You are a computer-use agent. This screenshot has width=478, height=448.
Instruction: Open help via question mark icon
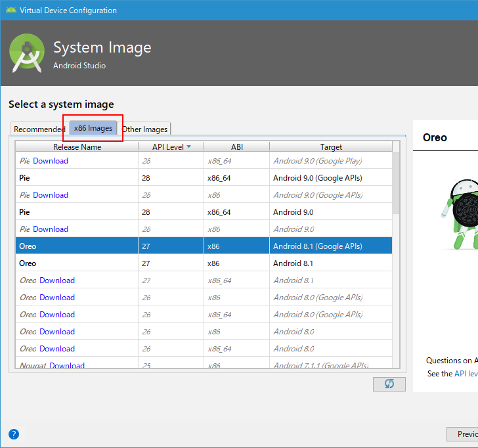tap(13, 434)
